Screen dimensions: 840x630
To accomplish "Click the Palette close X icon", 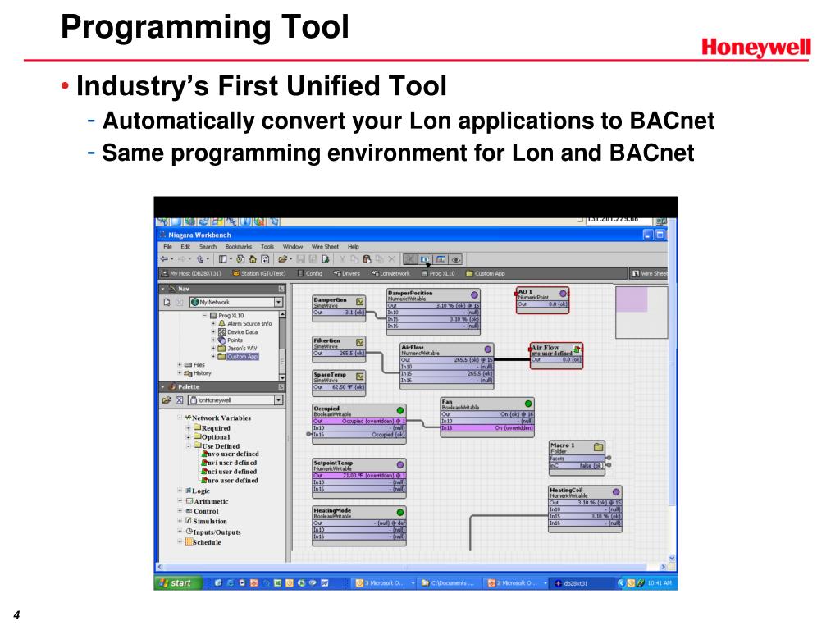I will pos(180,400).
